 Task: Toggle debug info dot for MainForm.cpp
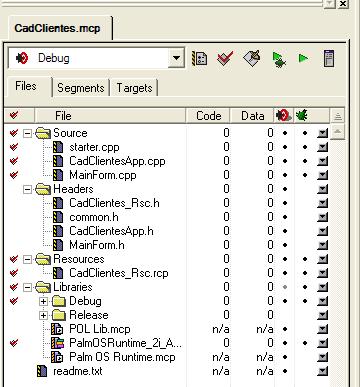click(x=305, y=175)
